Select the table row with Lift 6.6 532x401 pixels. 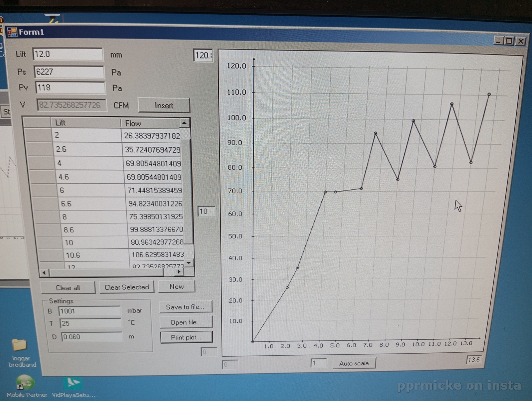(x=90, y=204)
